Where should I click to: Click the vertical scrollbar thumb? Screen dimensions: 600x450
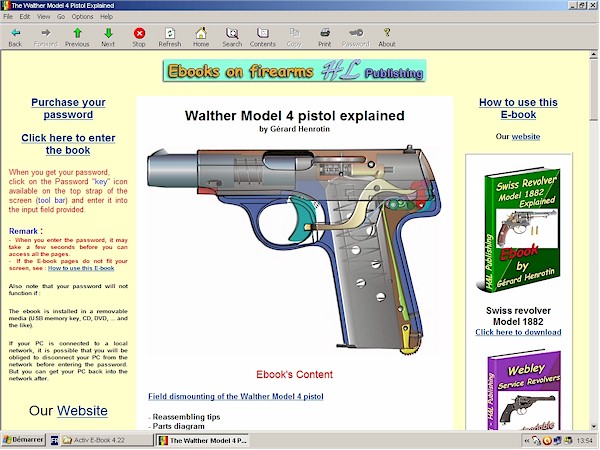click(x=593, y=90)
